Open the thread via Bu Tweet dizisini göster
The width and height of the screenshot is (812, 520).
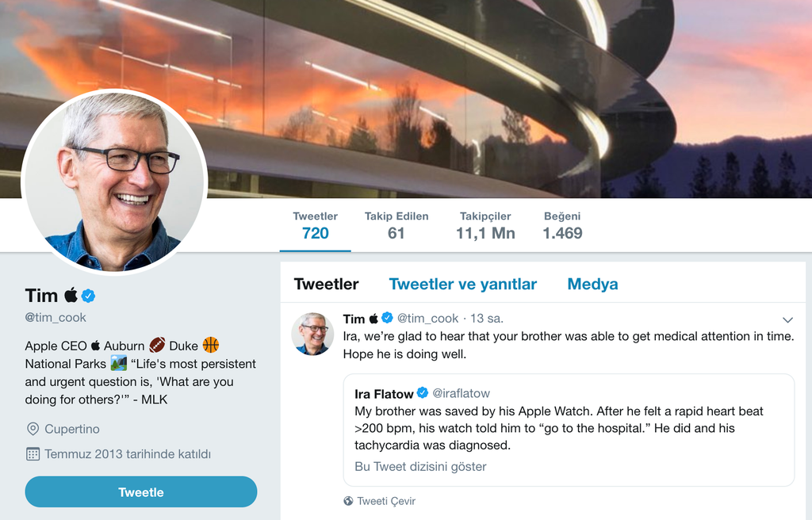coord(419,466)
